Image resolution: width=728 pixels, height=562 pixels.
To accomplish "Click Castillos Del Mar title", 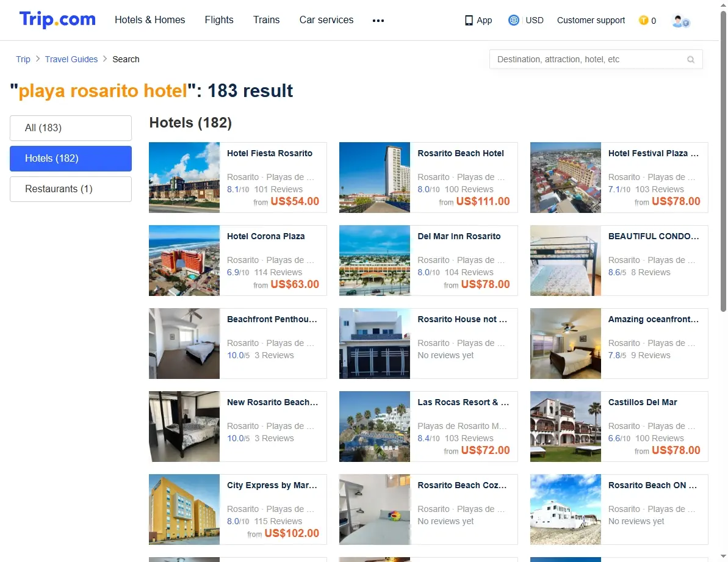I will (643, 402).
